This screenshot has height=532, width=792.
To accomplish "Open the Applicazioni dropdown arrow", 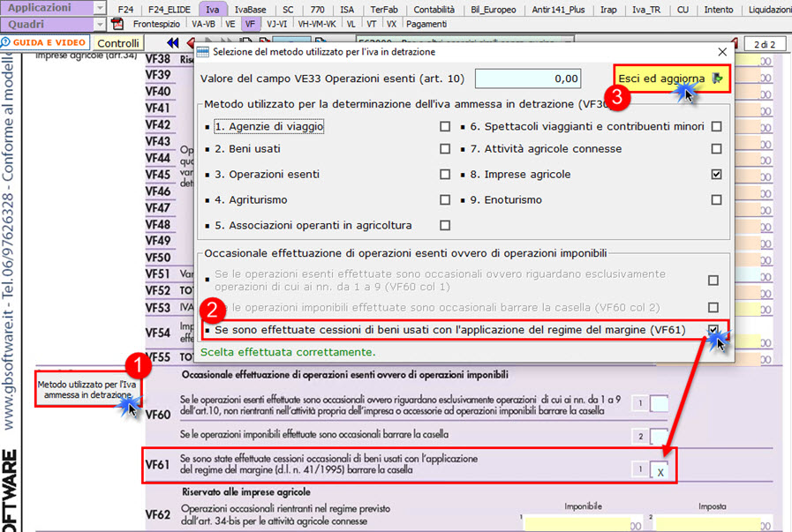I will pos(100,8).
